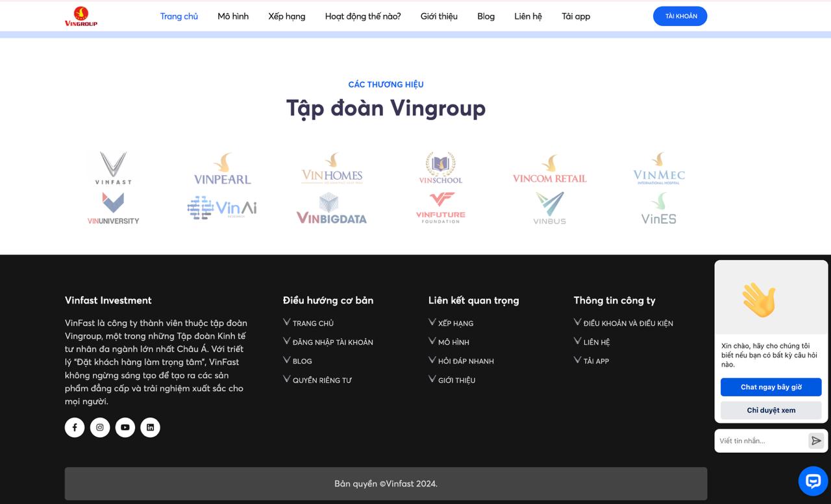The width and height of the screenshot is (831, 504).
Task: Open the Giới thiệu menu item
Action: [x=439, y=16]
